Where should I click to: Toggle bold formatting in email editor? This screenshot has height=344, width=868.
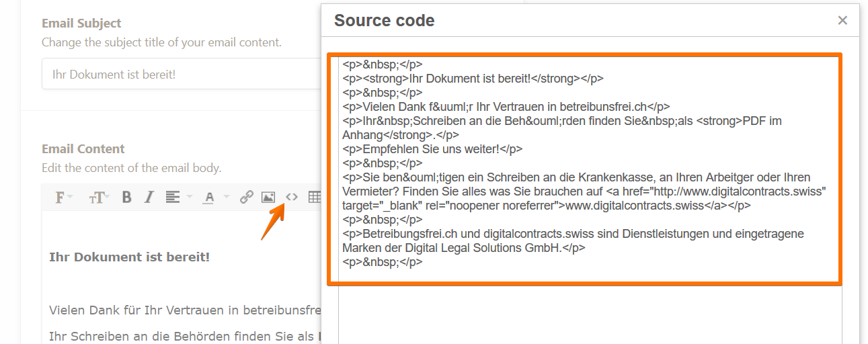click(126, 198)
